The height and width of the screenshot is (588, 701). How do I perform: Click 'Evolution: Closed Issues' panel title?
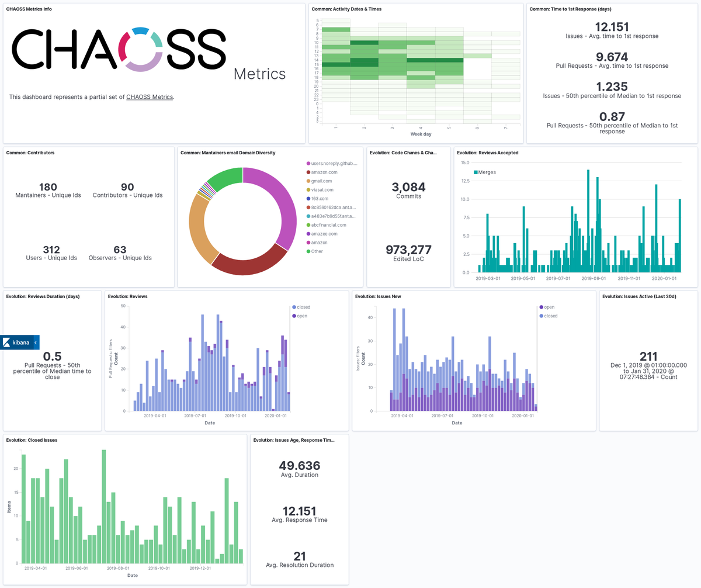tap(32, 440)
